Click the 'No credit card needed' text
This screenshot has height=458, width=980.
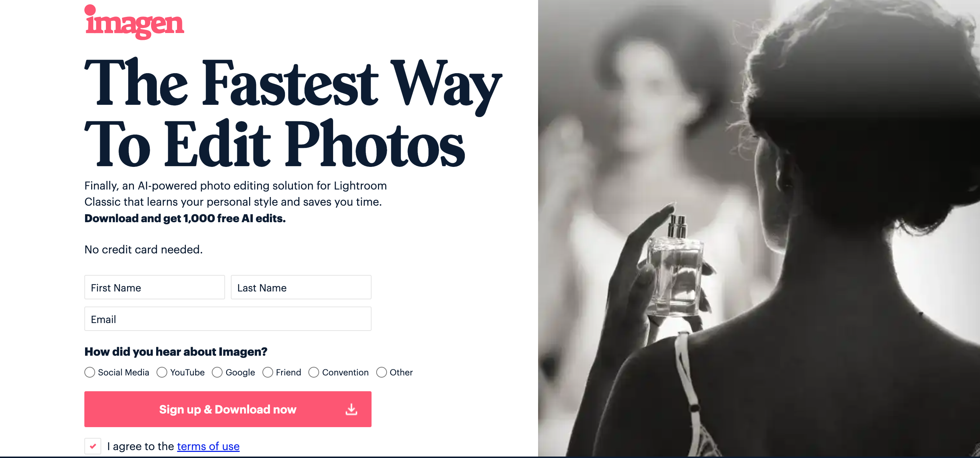tap(144, 249)
